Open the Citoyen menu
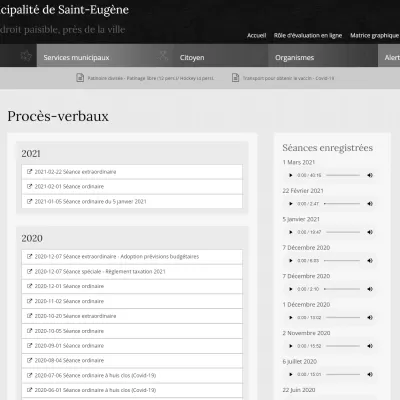 point(192,57)
